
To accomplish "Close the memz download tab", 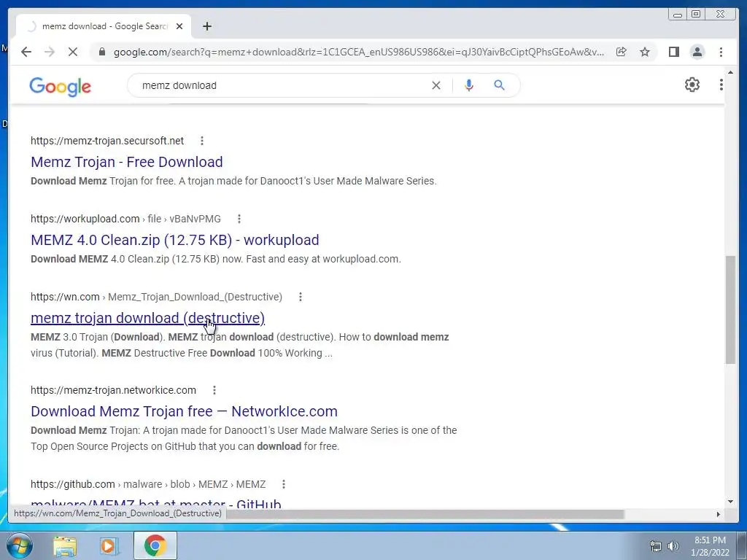I will point(179,26).
